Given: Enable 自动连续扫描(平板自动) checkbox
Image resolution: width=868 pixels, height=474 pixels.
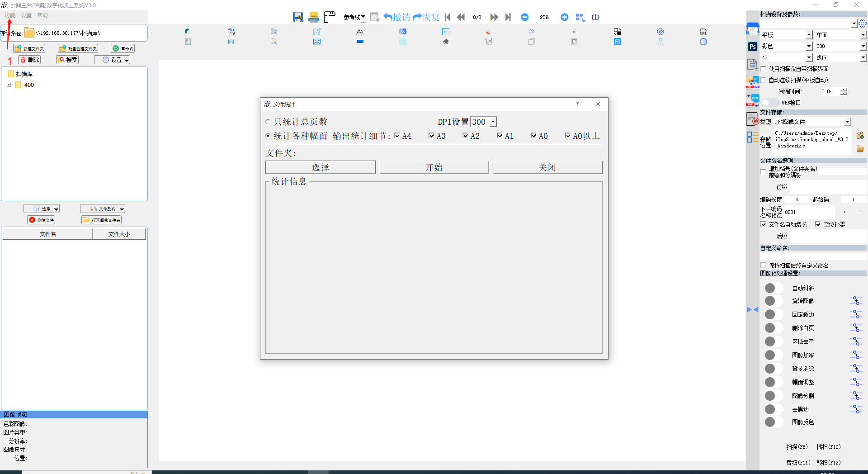Looking at the screenshot, I should (764, 80).
